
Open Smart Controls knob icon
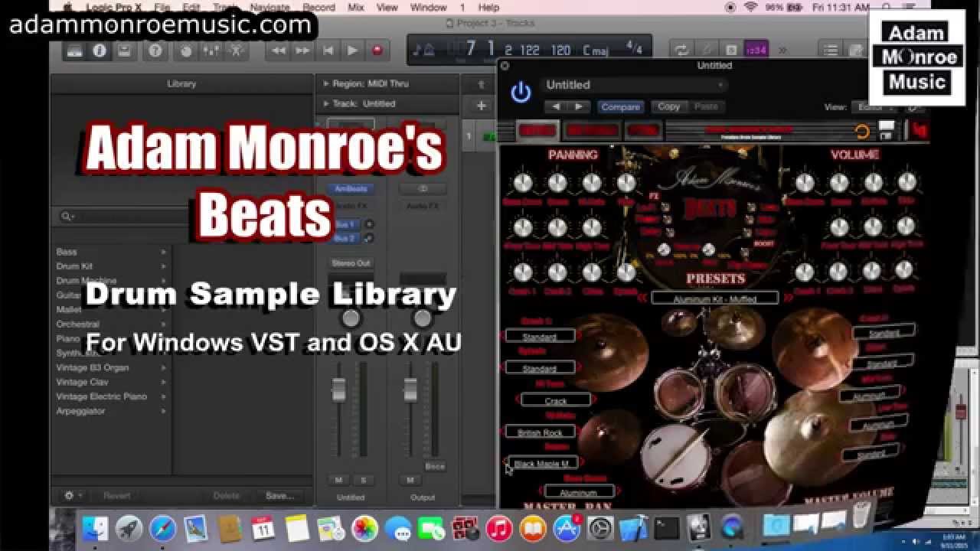(186, 51)
